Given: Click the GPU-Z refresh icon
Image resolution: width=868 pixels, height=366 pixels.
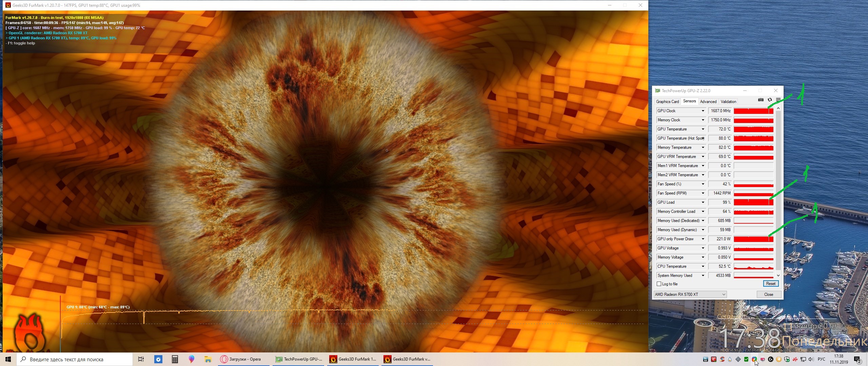Looking at the screenshot, I should coord(770,100).
